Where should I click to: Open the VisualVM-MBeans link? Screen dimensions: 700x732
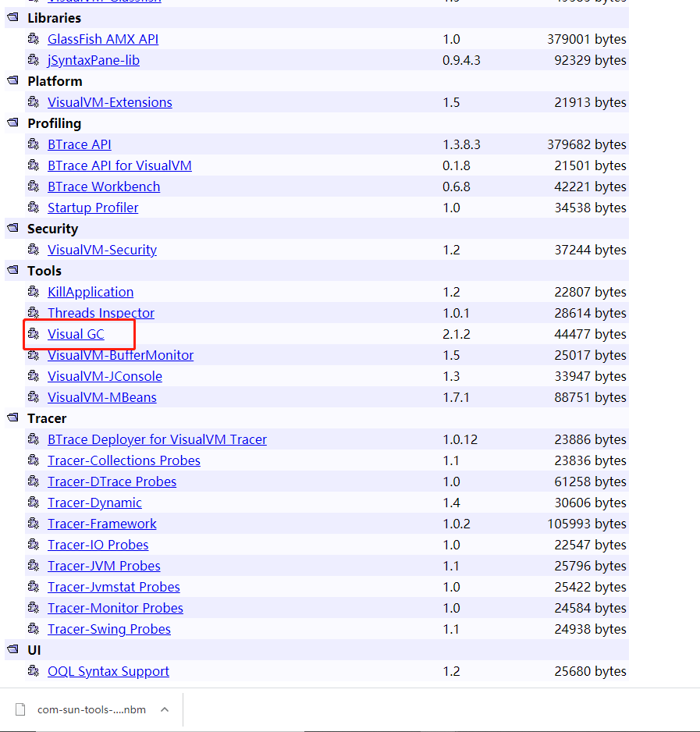click(x=101, y=397)
